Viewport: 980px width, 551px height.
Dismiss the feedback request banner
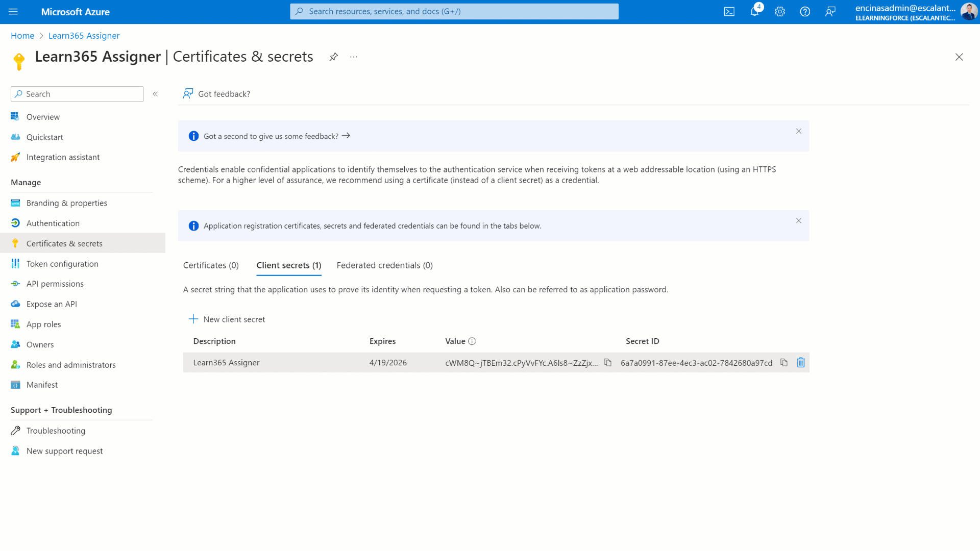(798, 131)
